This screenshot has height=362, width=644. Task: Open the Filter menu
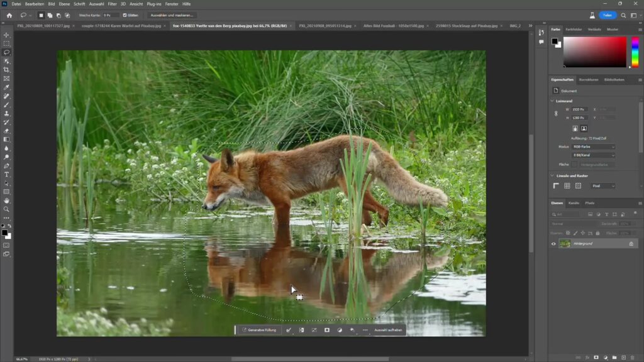pyautogui.click(x=112, y=4)
